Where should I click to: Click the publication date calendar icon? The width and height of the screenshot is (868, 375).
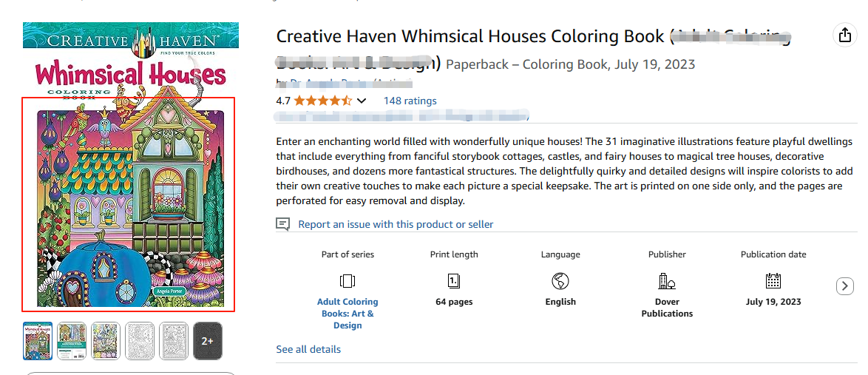click(x=773, y=281)
